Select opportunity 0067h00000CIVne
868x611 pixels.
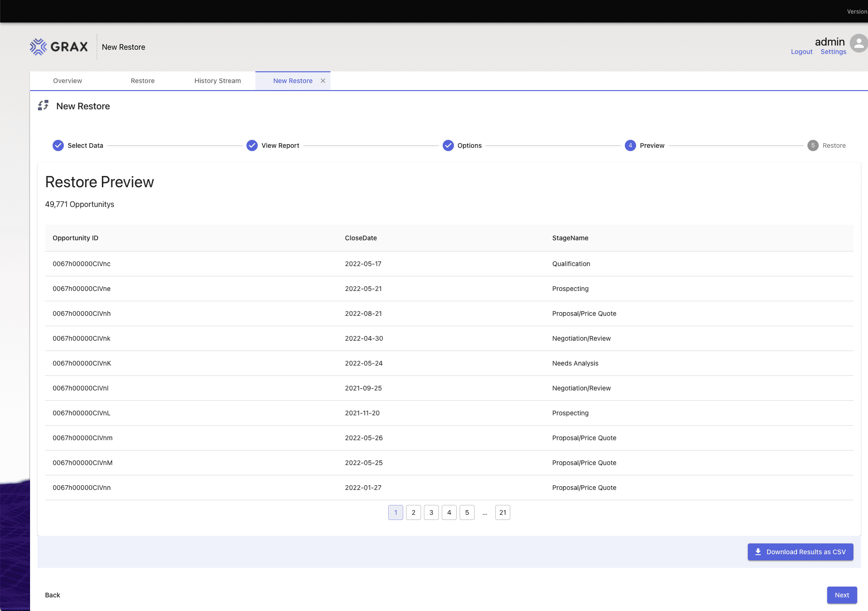click(82, 289)
